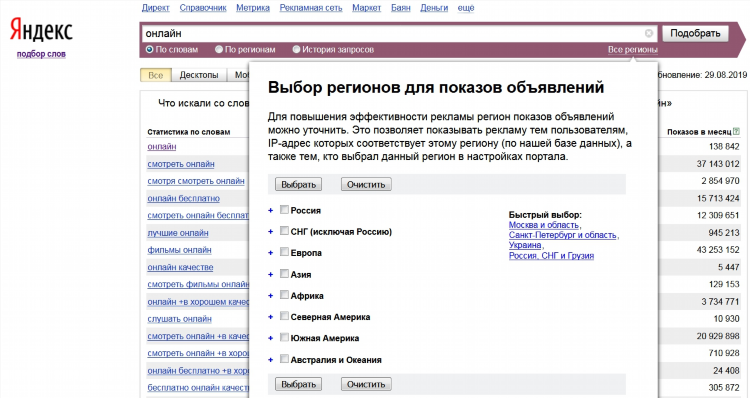Quick-select Украина

[525, 245]
